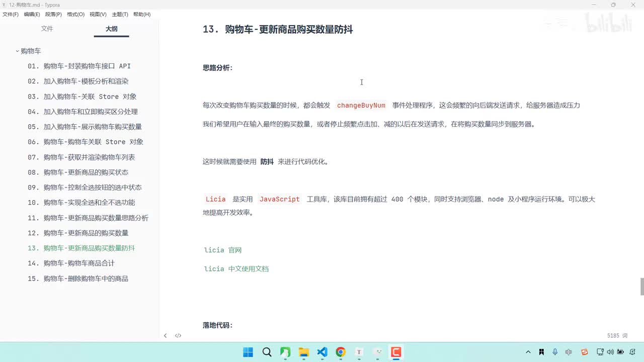This screenshot has height=362, width=644.
Task: Show hidden system tray icons
Action: tap(528, 352)
